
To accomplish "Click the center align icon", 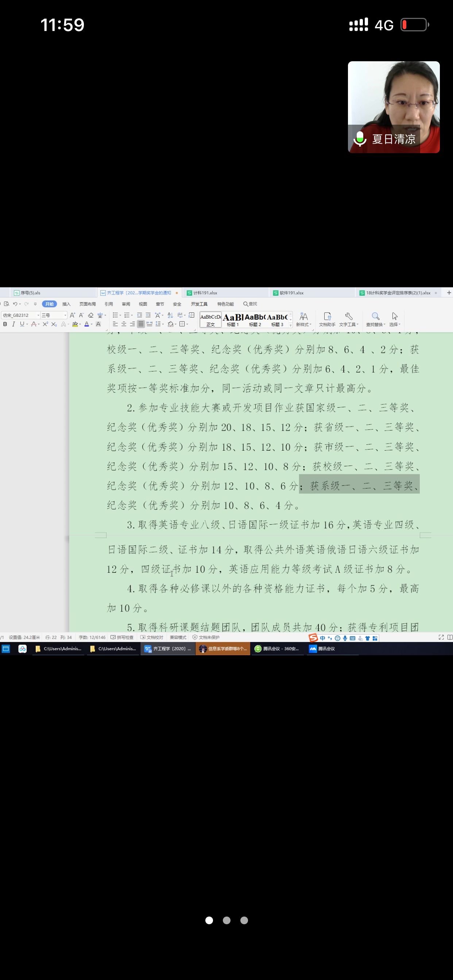I will coord(124,324).
